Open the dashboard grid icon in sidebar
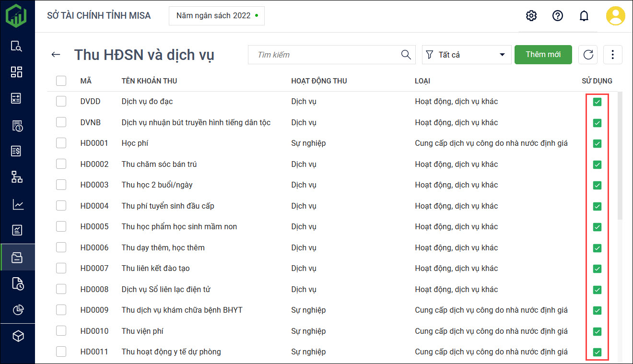 point(17,72)
